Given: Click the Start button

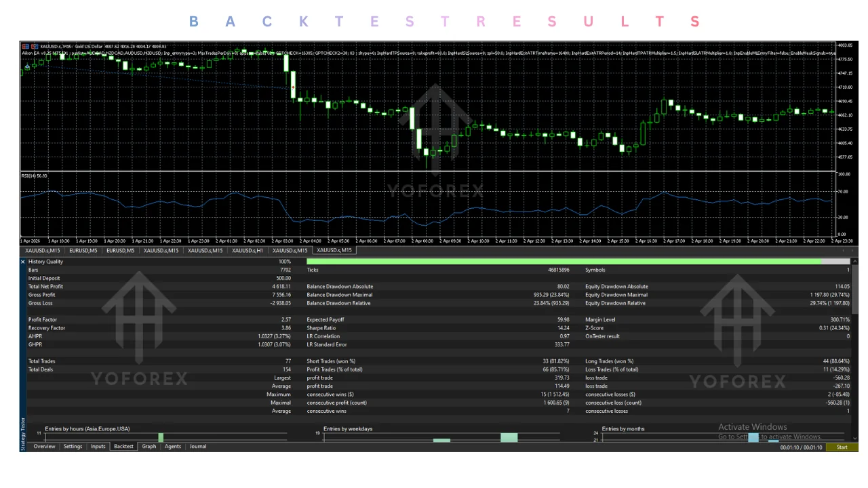Looking at the screenshot, I should (842, 447).
